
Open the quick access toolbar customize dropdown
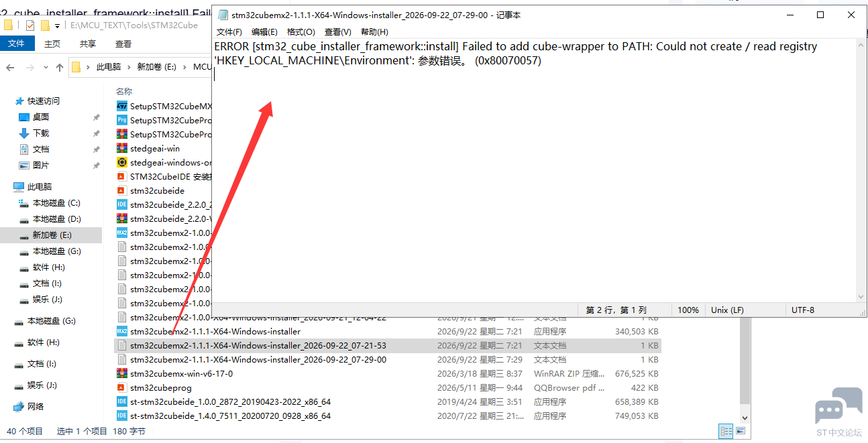[57, 26]
